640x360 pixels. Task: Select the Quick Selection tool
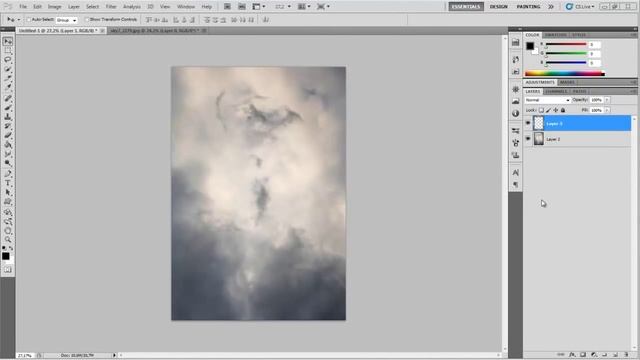[x=8, y=69]
